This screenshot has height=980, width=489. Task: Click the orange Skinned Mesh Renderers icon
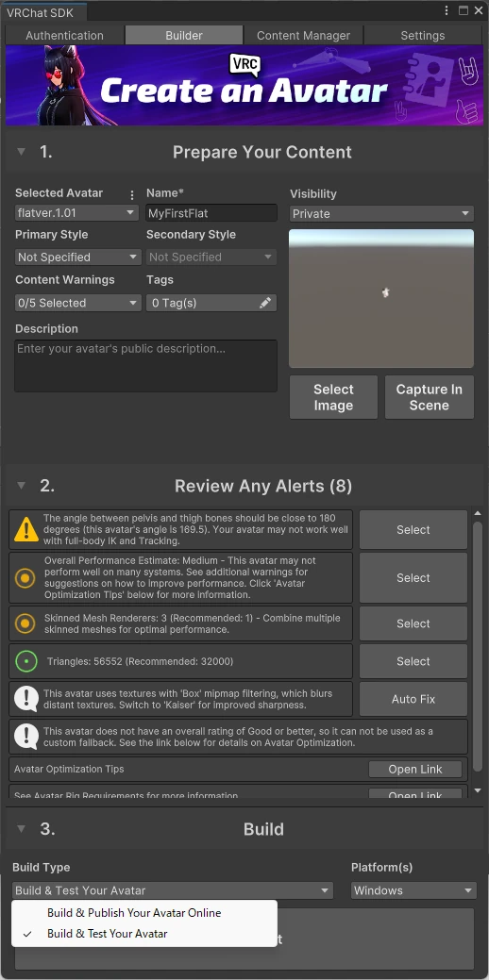point(25,623)
